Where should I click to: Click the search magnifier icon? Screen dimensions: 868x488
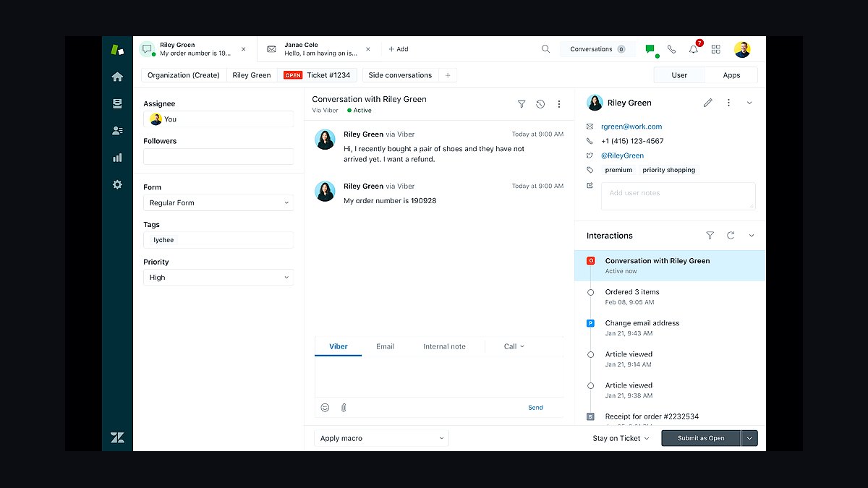(x=546, y=49)
